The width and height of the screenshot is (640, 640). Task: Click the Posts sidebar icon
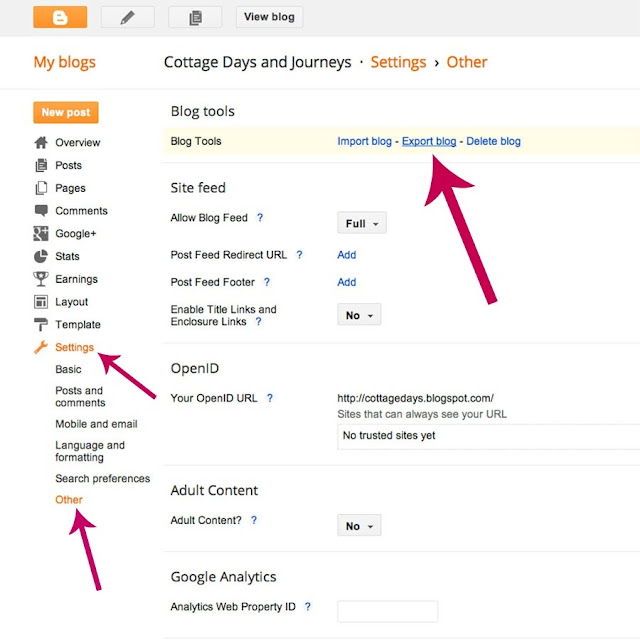pos(41,165)
